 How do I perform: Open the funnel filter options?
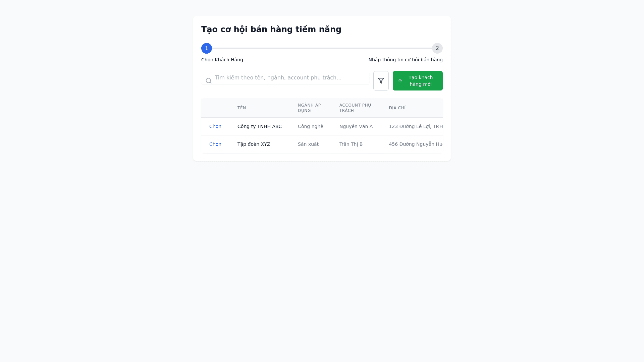[x=381, y=81]
